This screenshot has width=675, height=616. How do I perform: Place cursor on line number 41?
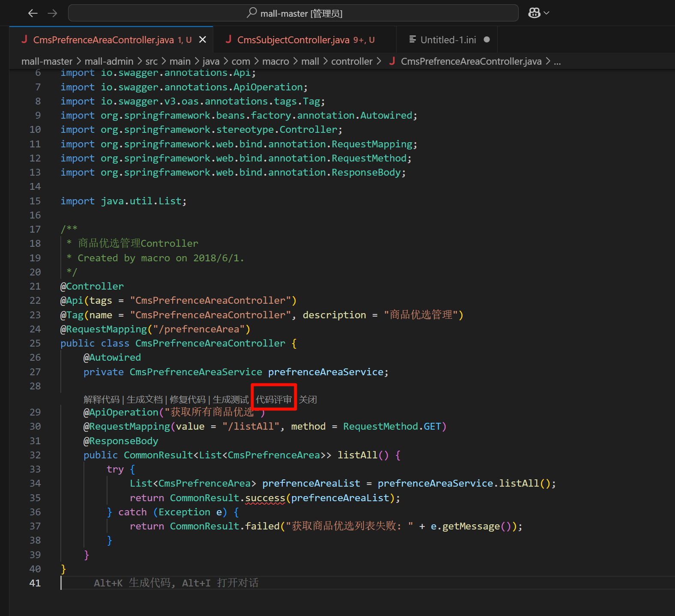[x=35, y=583]
